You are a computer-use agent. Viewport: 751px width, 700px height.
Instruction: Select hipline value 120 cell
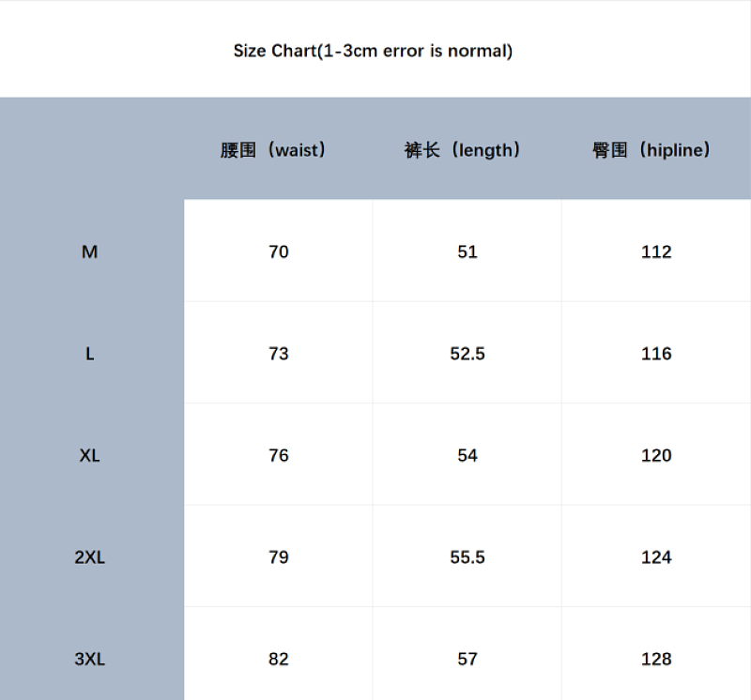[656, 455]
